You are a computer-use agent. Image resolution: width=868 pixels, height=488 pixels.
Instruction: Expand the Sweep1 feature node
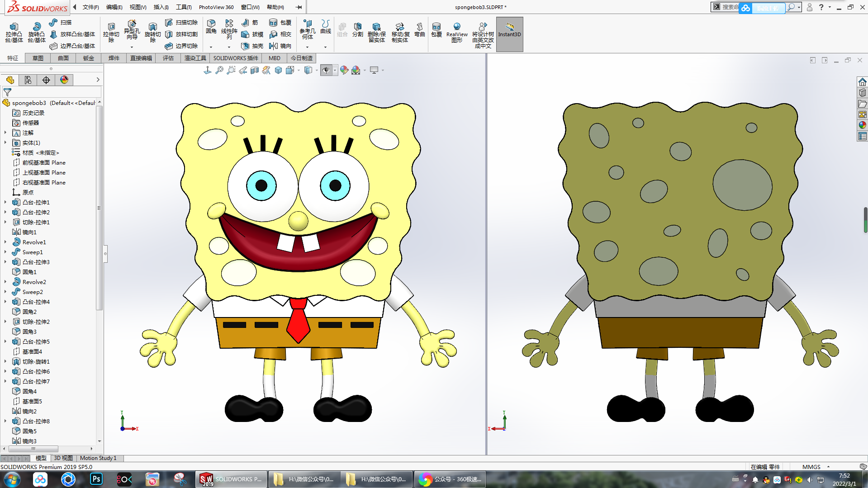(5, 252)
